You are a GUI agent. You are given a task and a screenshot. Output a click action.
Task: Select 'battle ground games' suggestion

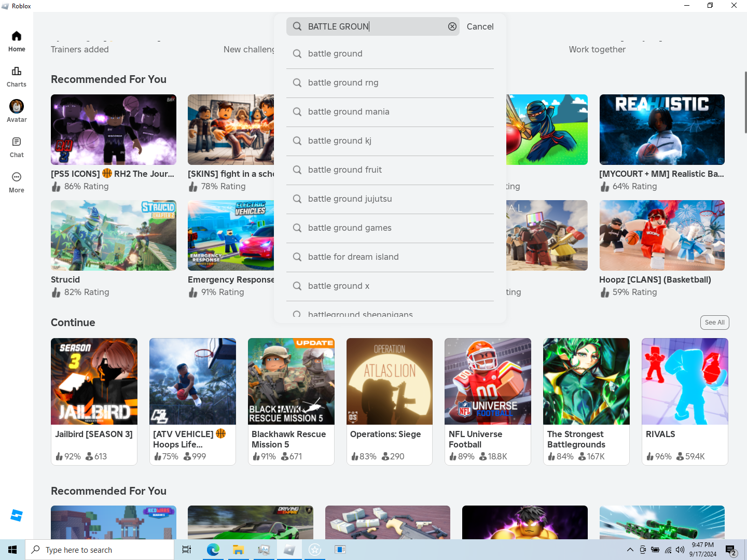pyautogui.click(x=390, y=228)
